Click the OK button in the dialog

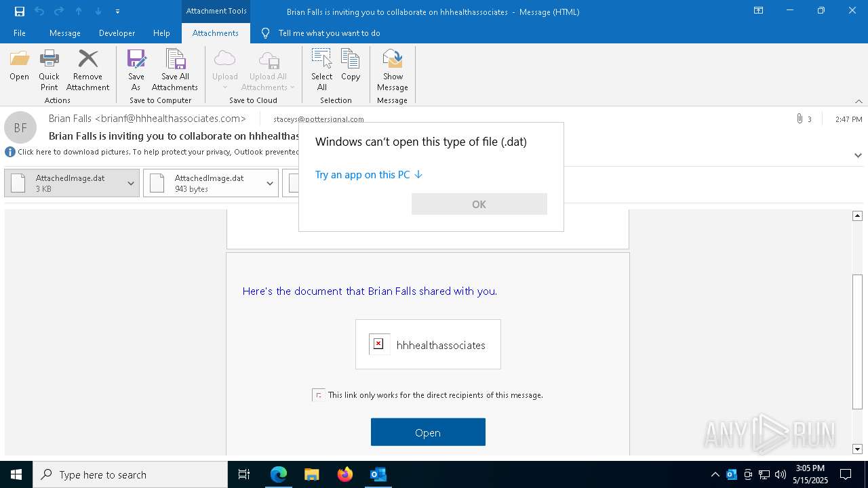479,204
